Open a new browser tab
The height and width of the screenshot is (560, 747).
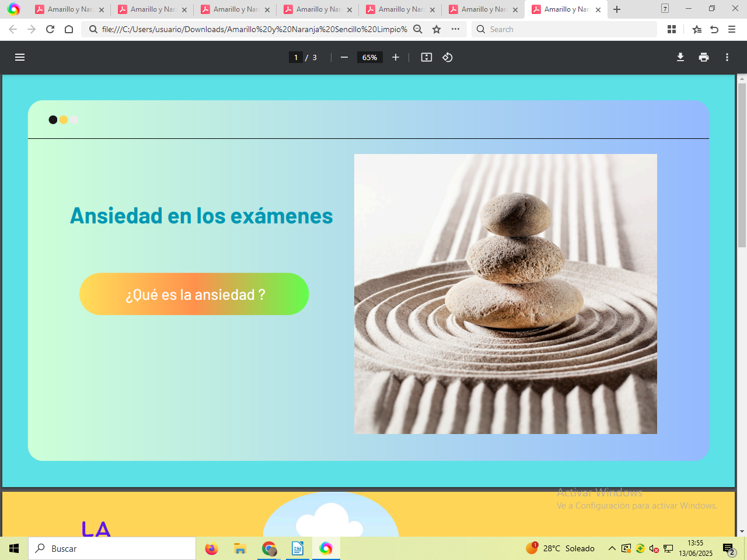(617, 9)
